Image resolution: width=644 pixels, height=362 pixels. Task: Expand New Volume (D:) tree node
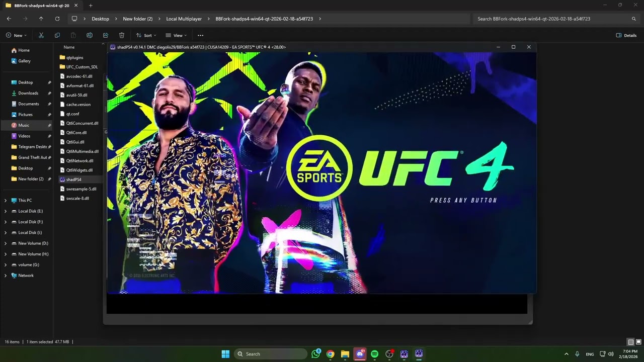[x=6, y=243]
